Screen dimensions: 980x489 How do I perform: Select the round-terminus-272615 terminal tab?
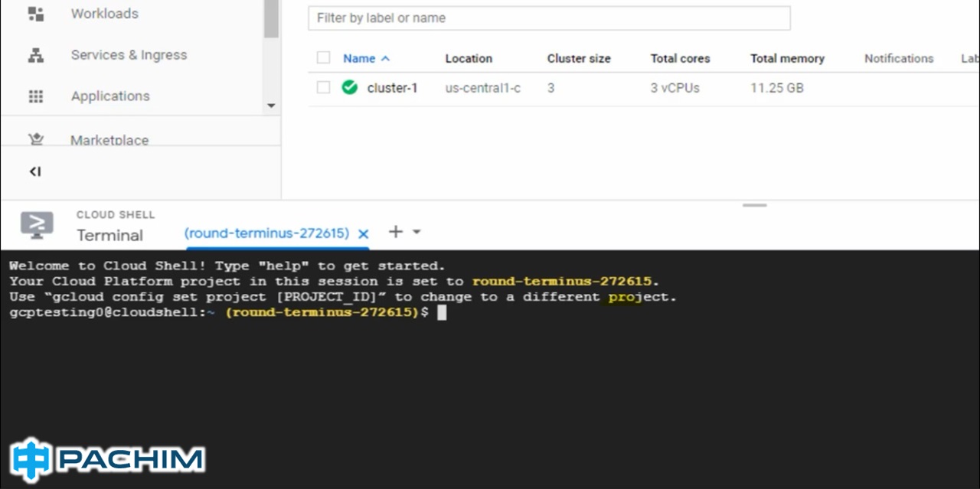[x=266, y=233]
